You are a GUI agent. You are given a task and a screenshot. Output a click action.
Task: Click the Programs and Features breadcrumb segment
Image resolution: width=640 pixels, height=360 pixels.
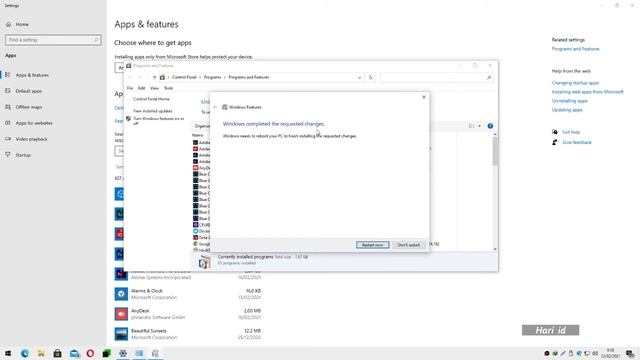249,77
